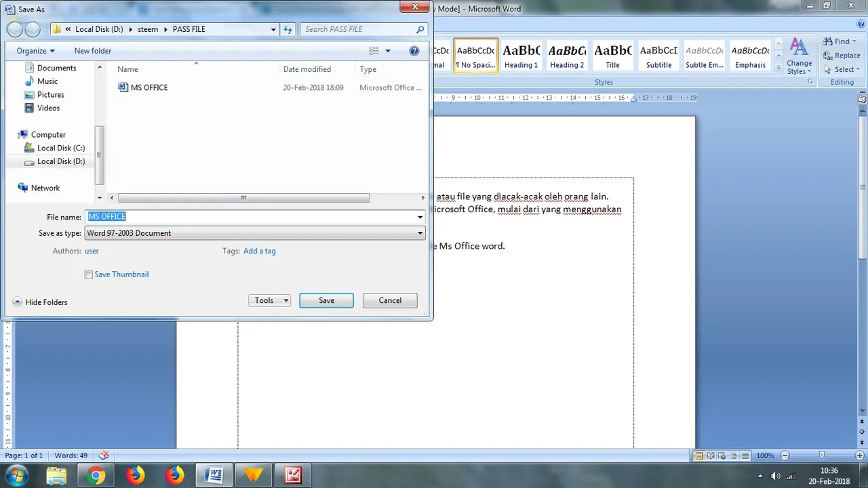Toggle the Save Thumbnail checkbox
Screen dimensions: 868x488
pyautogui.click(x=88, y=274)
